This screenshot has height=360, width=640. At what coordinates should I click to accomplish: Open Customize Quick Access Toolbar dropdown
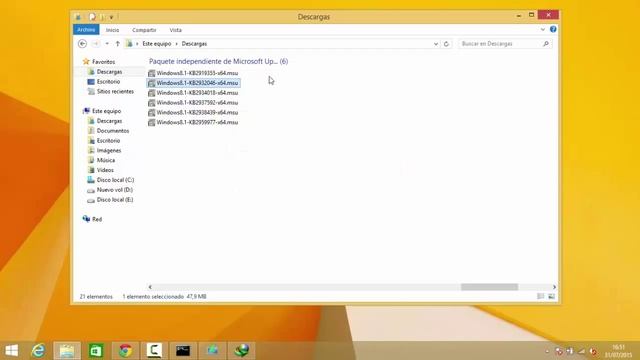pyautogui.click(x=111, y=17)
